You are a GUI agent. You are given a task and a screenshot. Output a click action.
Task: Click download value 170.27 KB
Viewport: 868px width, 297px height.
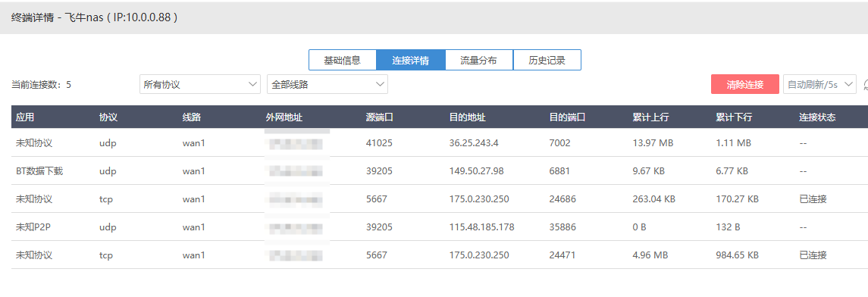[738, 199]
